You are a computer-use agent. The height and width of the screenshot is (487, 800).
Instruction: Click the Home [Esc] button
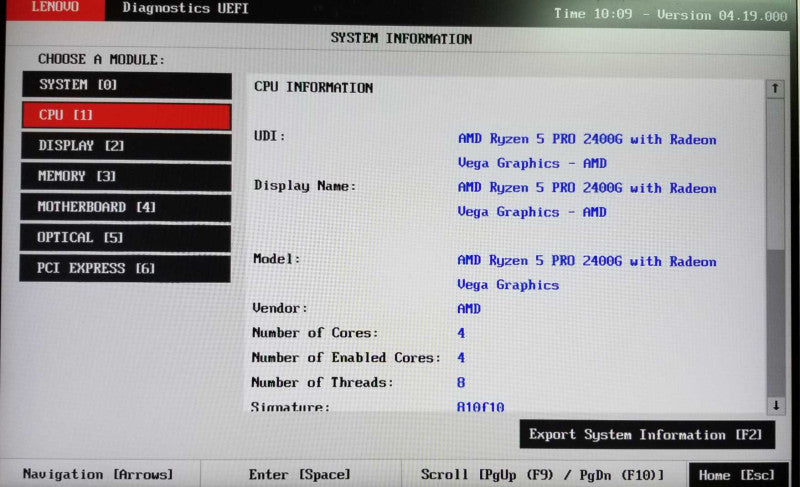[738, 475]
